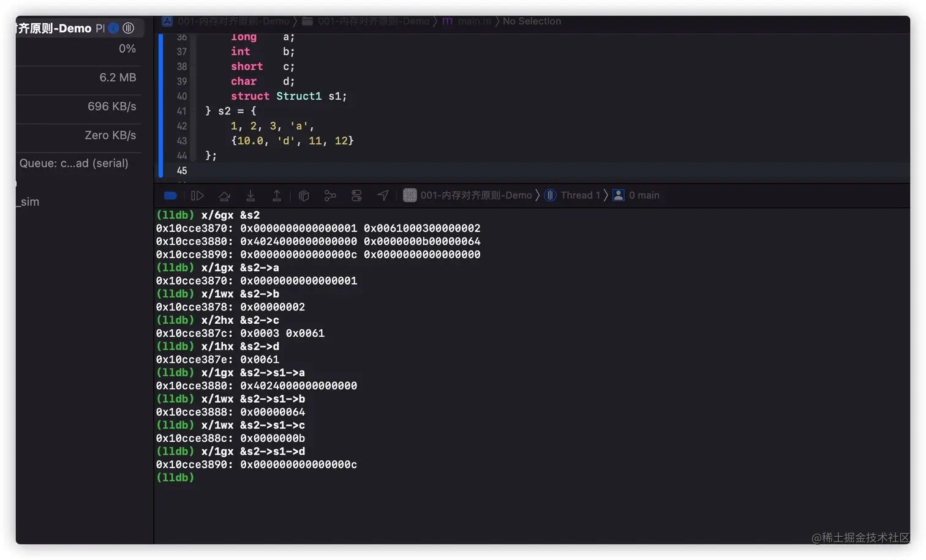Select the 001-内存对齐原则-Demo process in the debug bar
This screenshot has height=560, width=926.
[x=468, y=195]
